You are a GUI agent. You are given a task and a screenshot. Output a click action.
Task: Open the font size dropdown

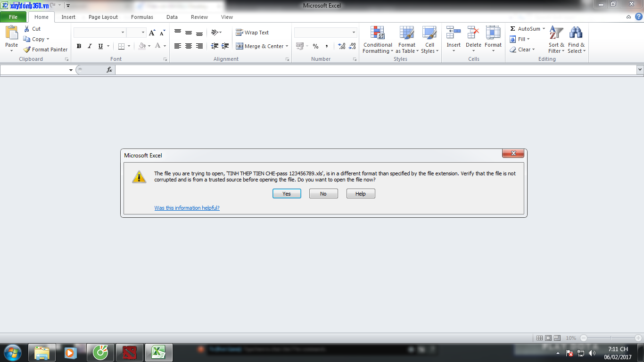coord(143,33)
